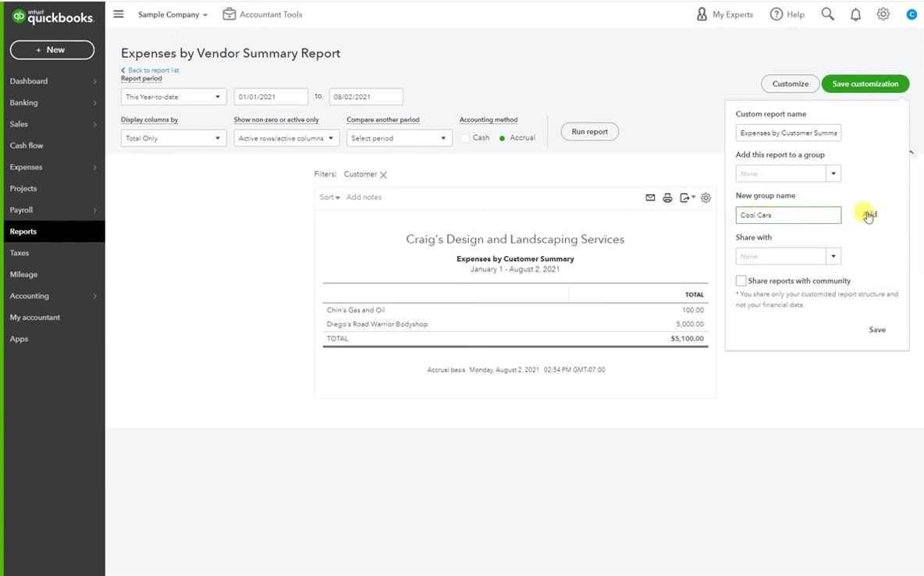Open the top-bar settings gear
The height and width of the screenshot is (576, 924).
[883, 14]
